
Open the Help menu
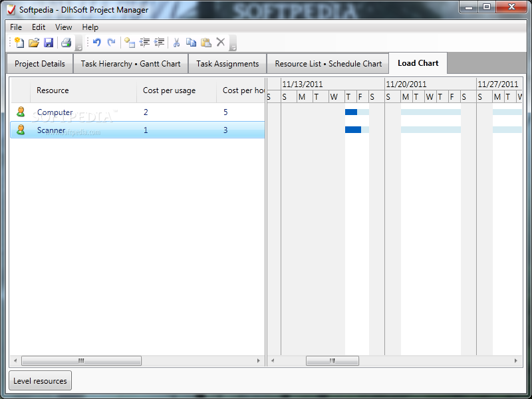pos(90,27)
